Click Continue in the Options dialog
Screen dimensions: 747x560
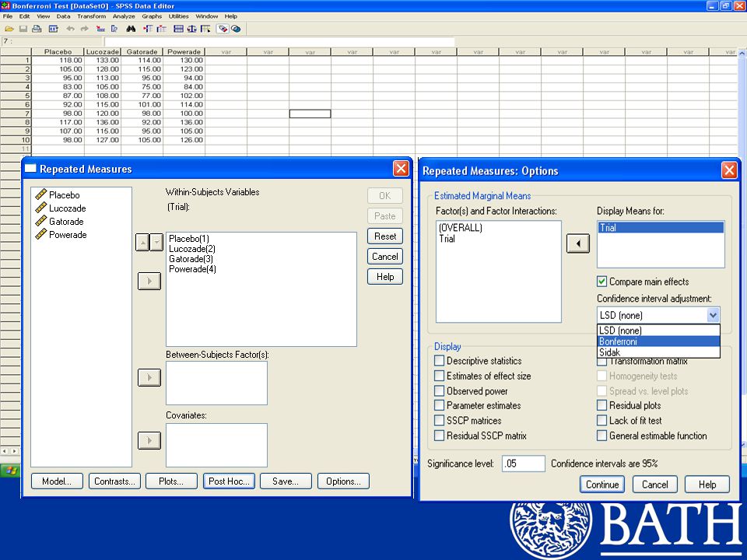602,485
